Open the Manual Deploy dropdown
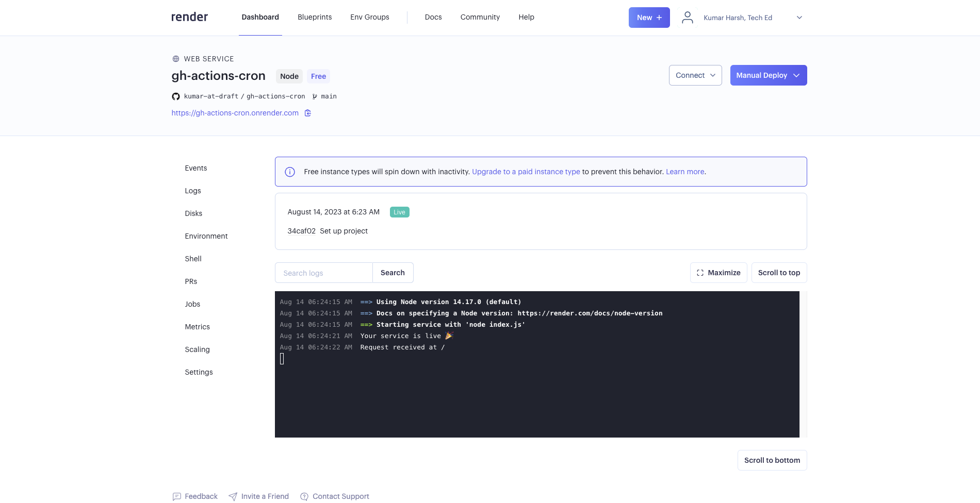980x503 pixels. tap(768, 75)
